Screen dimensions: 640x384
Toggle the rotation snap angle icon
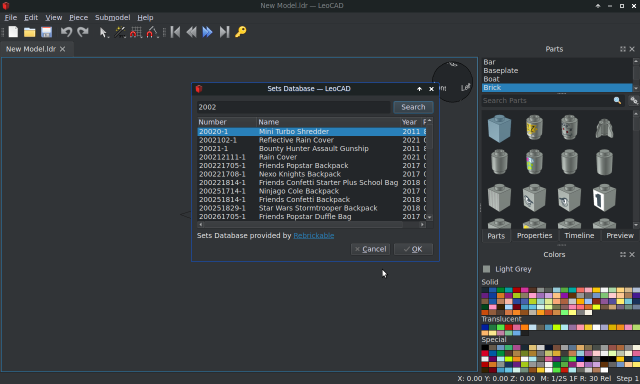pyautogui.click(x=152, y=32)
